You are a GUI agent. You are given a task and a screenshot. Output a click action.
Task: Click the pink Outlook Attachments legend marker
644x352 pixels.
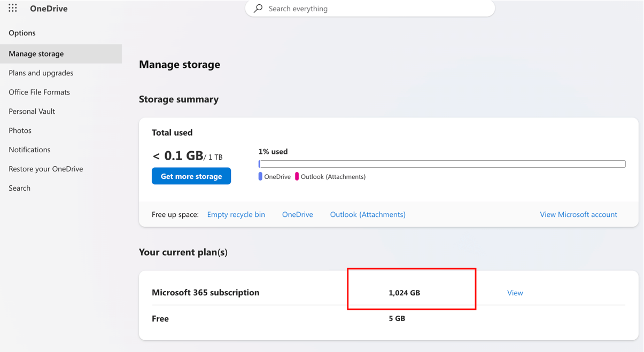[x=297, y=176]
